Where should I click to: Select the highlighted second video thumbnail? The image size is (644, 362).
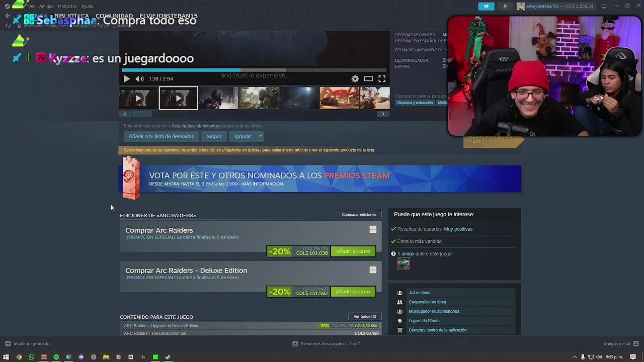[178, 98]
